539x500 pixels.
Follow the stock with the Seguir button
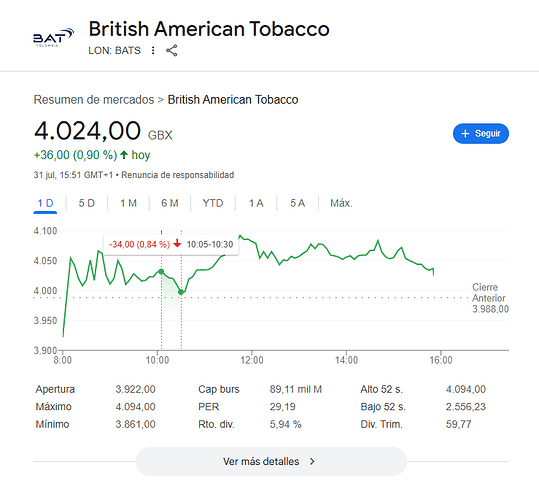point(481,134)
